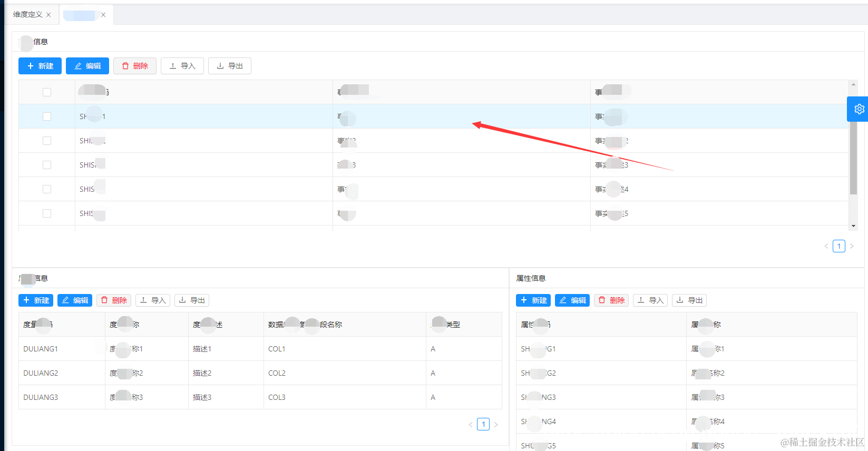Tick the checkbox of the highlighted top-table row

click(x=47, y=116)
